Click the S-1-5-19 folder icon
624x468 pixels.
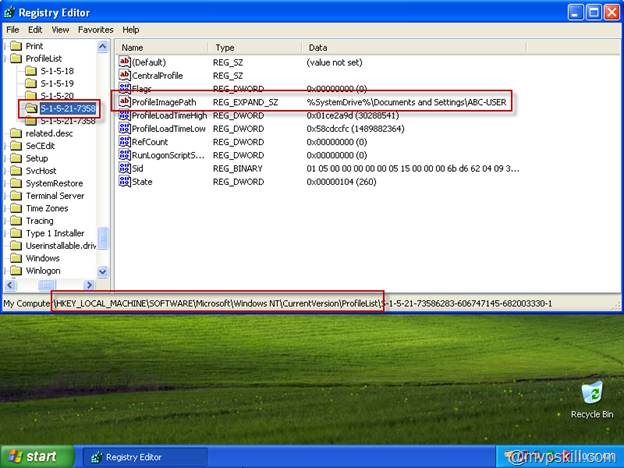tap(31, 83)
